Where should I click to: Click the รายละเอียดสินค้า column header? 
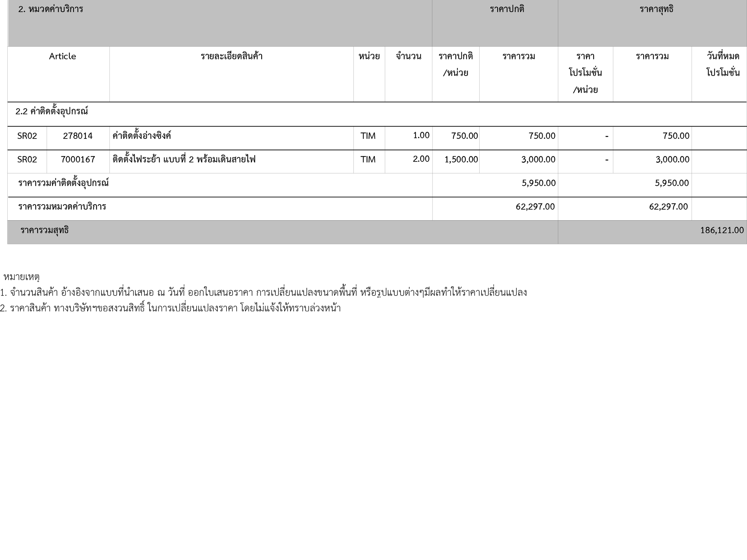point(231,57)
